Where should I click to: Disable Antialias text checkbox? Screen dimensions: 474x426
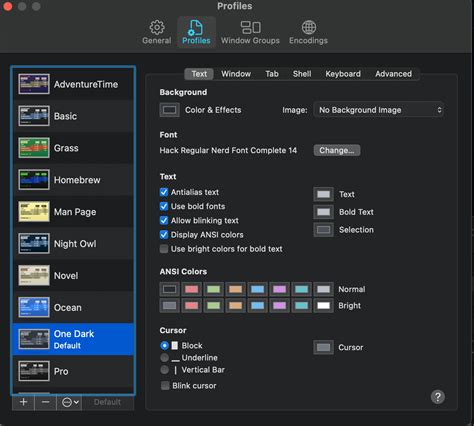click(164, 192)
